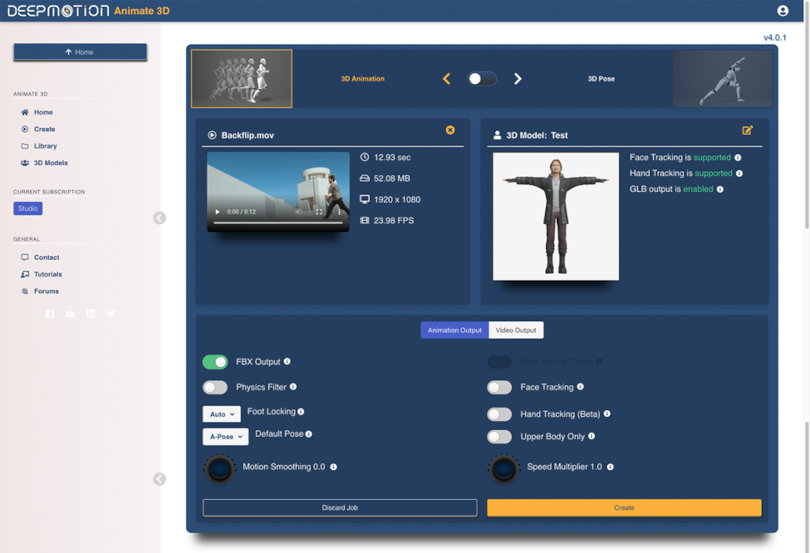Mute the video preview volume
The width and height of the screenshot is (810, 553).
pyautogui.click(x=298, y=212)
